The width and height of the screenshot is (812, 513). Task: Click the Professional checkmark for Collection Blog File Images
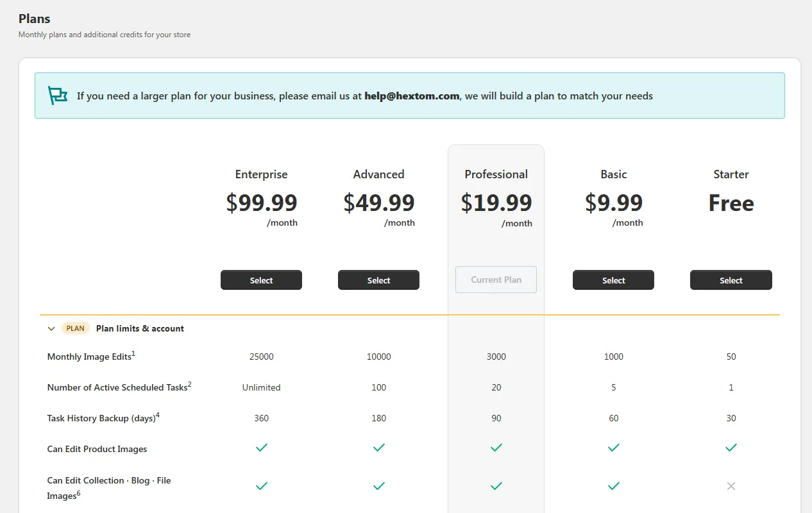pyautogui.click(x=496, y=486)
